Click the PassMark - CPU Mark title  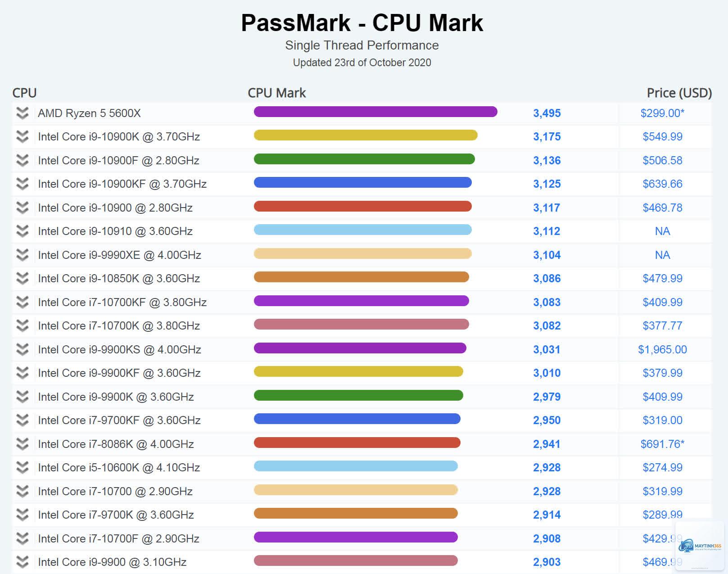362,23
